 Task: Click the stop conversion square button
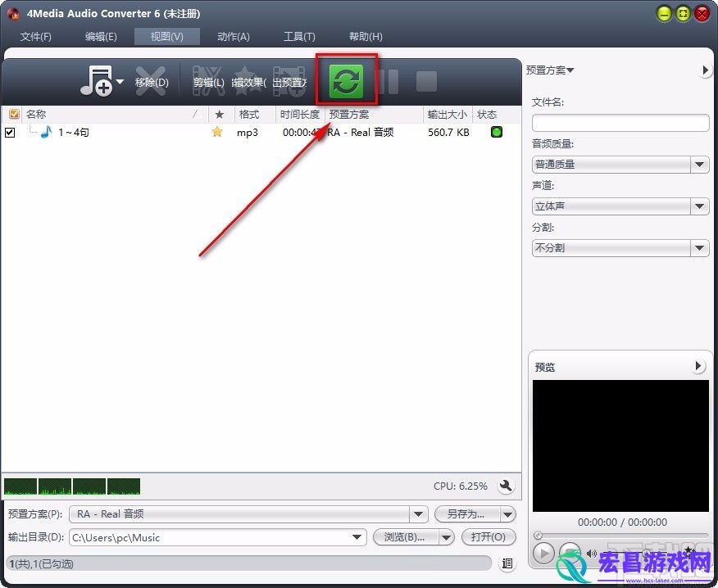point(426,81)
